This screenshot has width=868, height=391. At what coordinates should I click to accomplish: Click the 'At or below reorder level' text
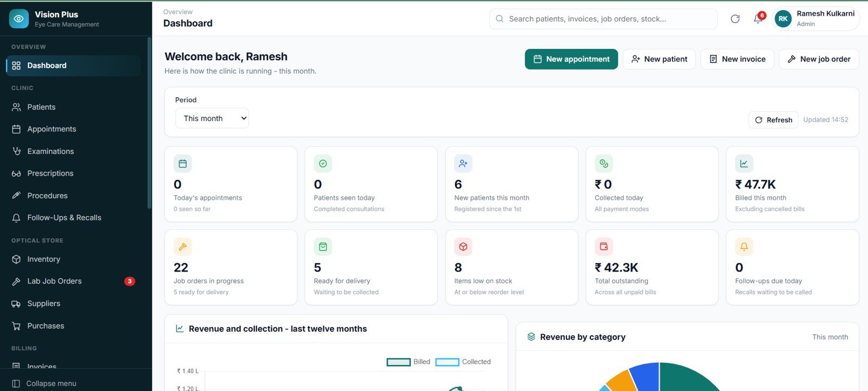tap(489, 292)
